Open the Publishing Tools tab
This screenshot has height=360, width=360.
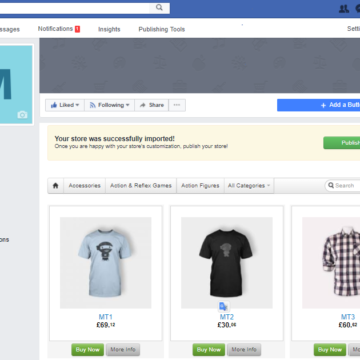162,29
